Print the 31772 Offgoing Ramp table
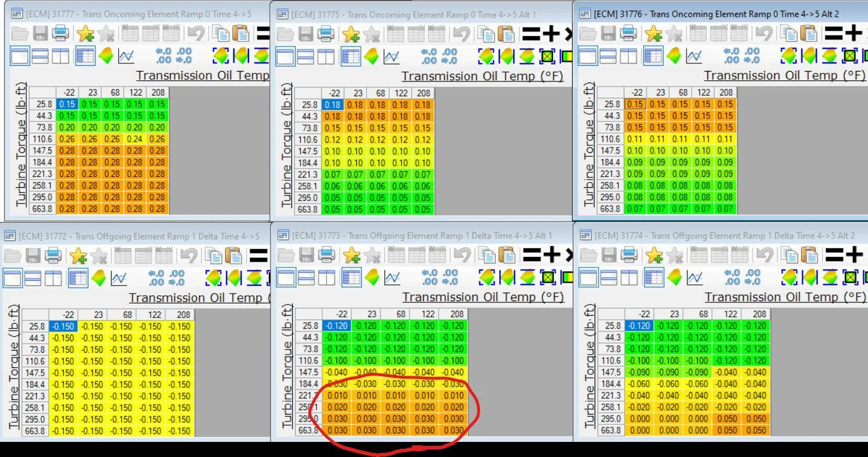 click(x=53, y=255)
